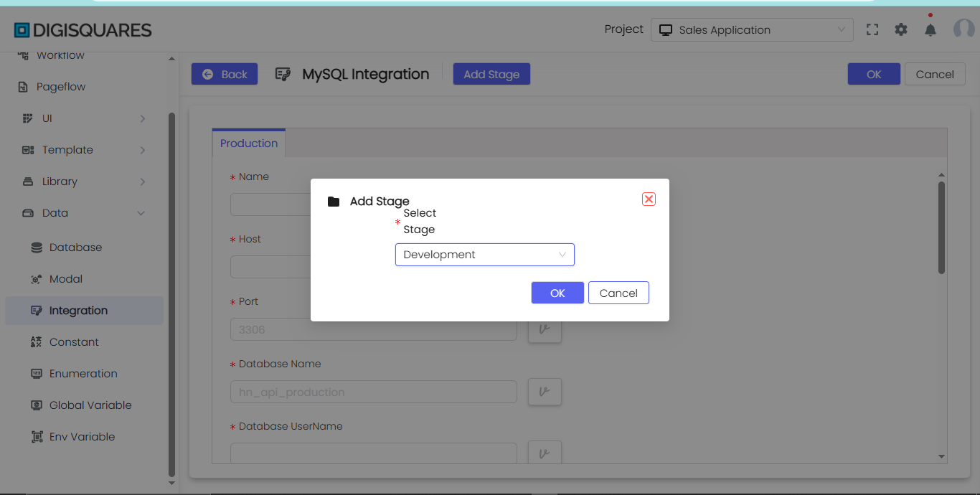
Task: Click the Modal icon in sidebar
Action: click(x=37, y=279)
